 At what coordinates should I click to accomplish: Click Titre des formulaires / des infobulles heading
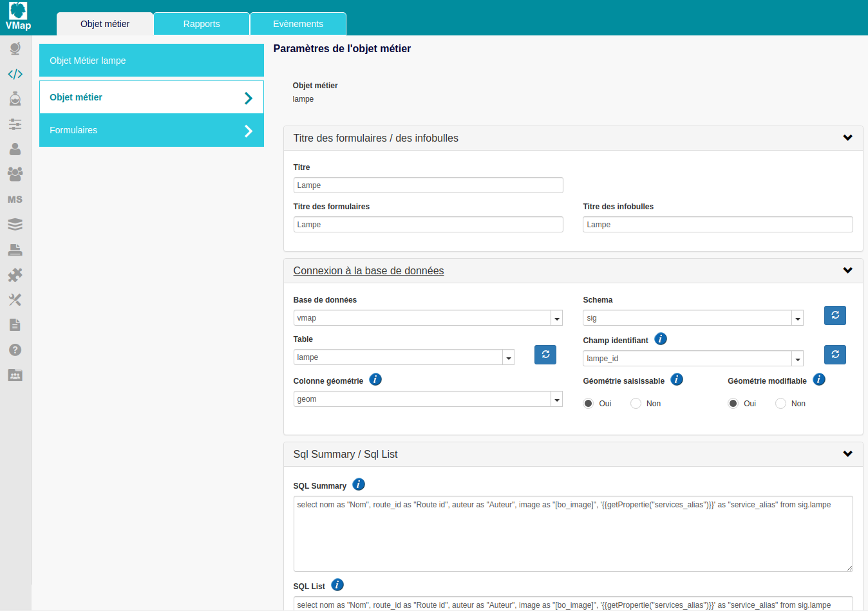[x=376, y=138]
